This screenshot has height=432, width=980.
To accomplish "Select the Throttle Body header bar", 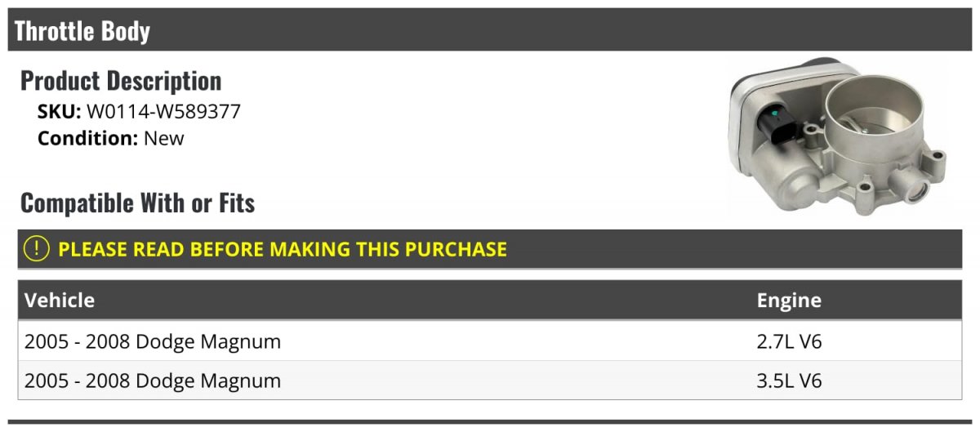I will click(490, 30).
